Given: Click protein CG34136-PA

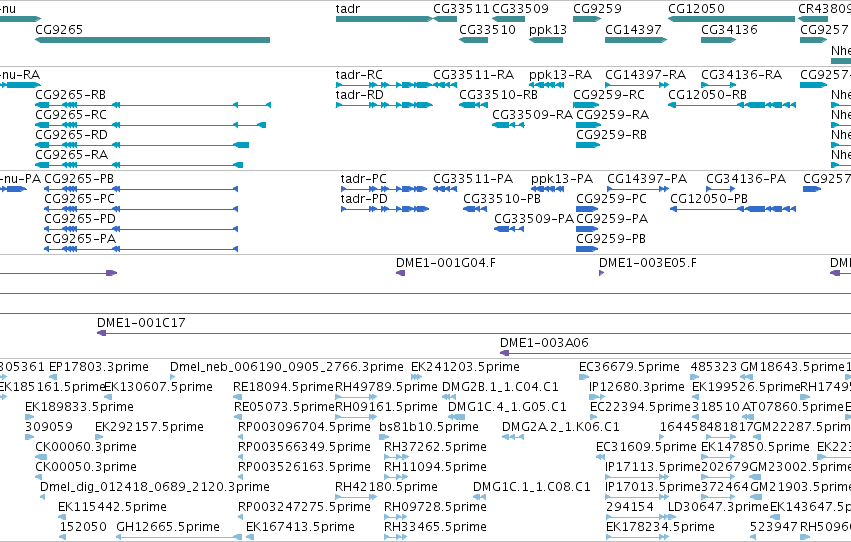Looking at the screenshot, I should click(721, 189).
